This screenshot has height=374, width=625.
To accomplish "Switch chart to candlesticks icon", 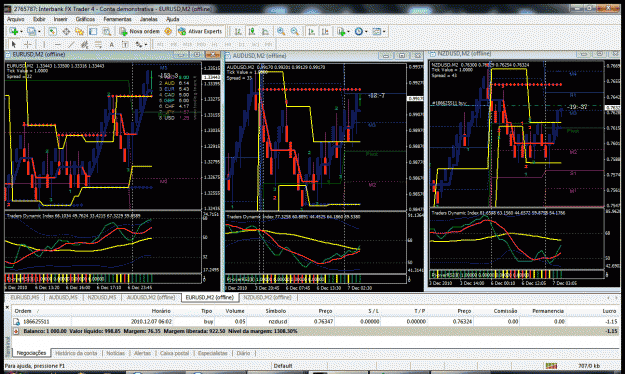I will pyautogui.click(x=252, y=31).
